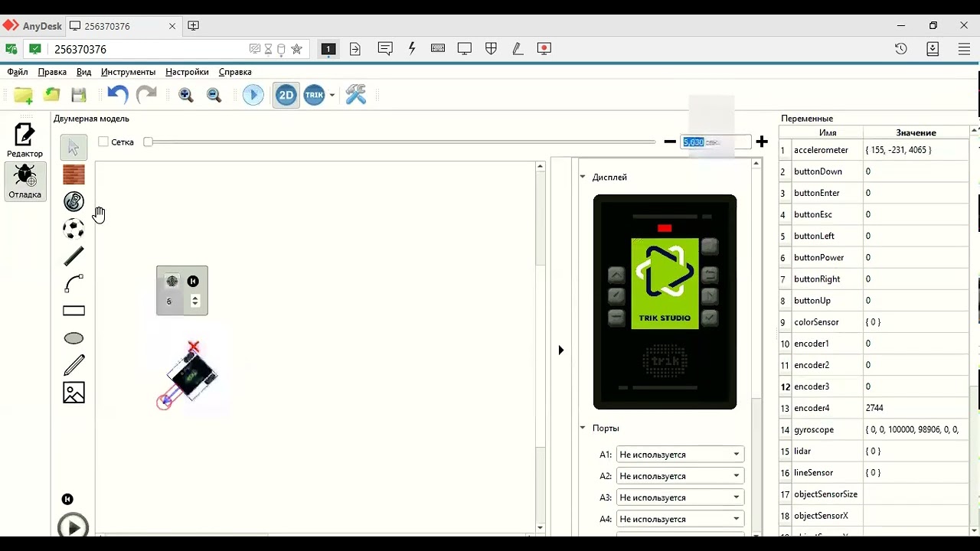This screenshot has width=980, height=551.
Task: Click the new project folder icon
Action: click(24, 95)
